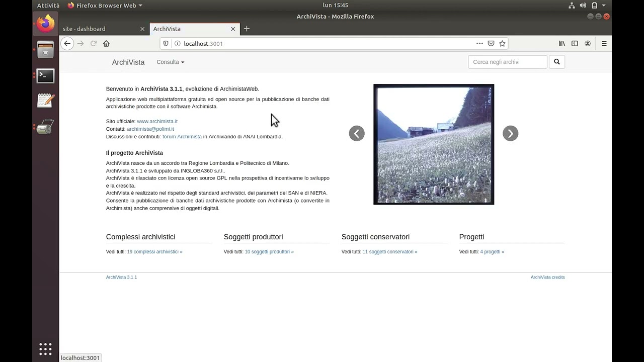Open Firefox account icon

click(x=588, y=43)
